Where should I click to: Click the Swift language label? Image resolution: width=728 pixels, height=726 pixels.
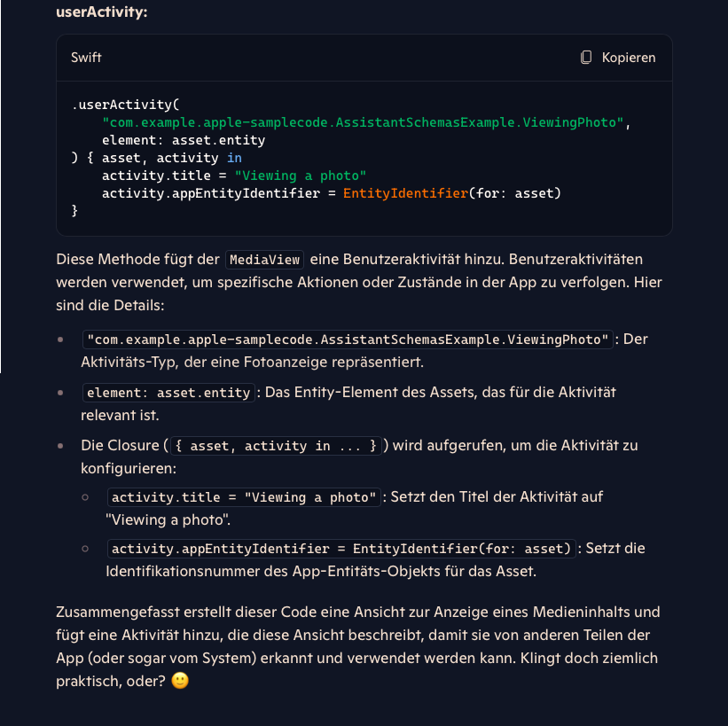click(x=86, y=58)
